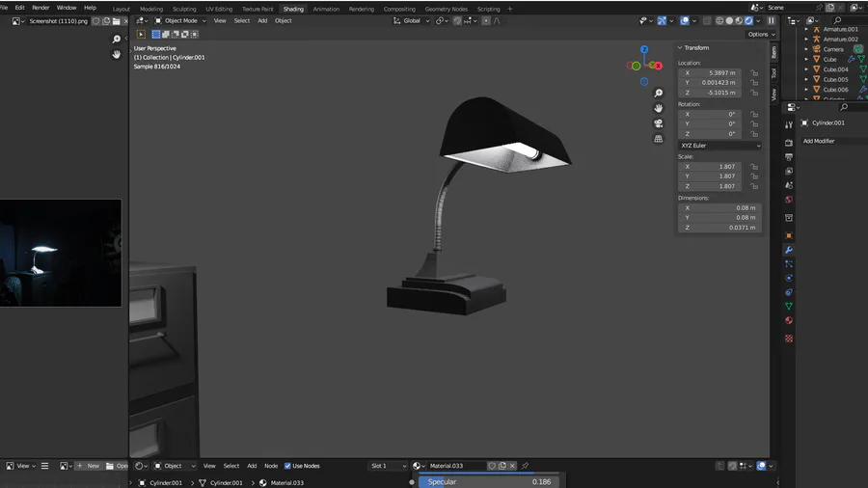This screenshot has width=868, height=488.
Task: Open the Window menu
Action: (x=67, y=8)
